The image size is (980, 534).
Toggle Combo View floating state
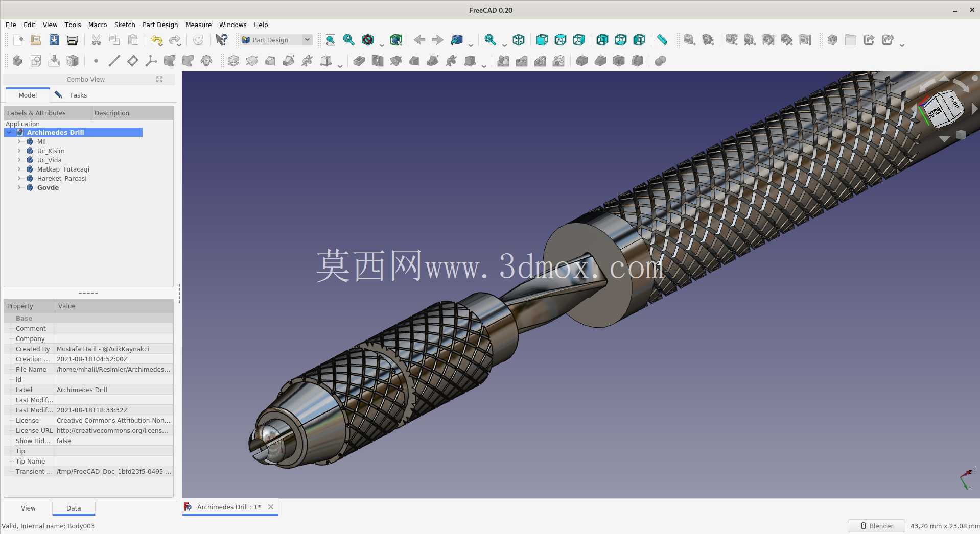click(159, 79)
